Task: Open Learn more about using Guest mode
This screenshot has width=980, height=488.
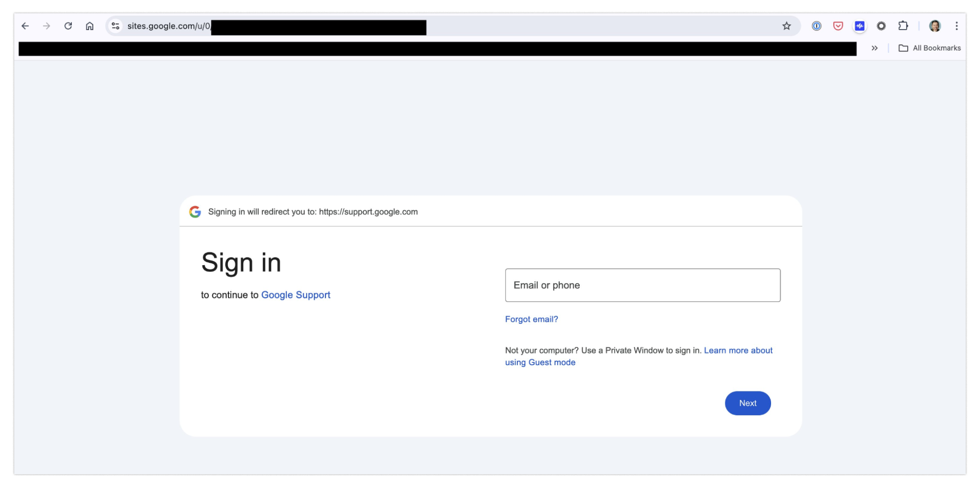Action: tap(738, 351)
